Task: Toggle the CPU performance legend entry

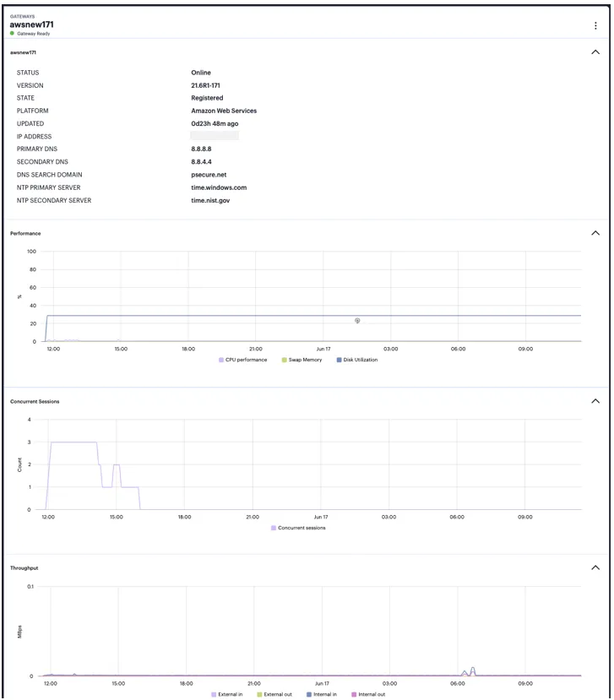Action: coord(243,360)
